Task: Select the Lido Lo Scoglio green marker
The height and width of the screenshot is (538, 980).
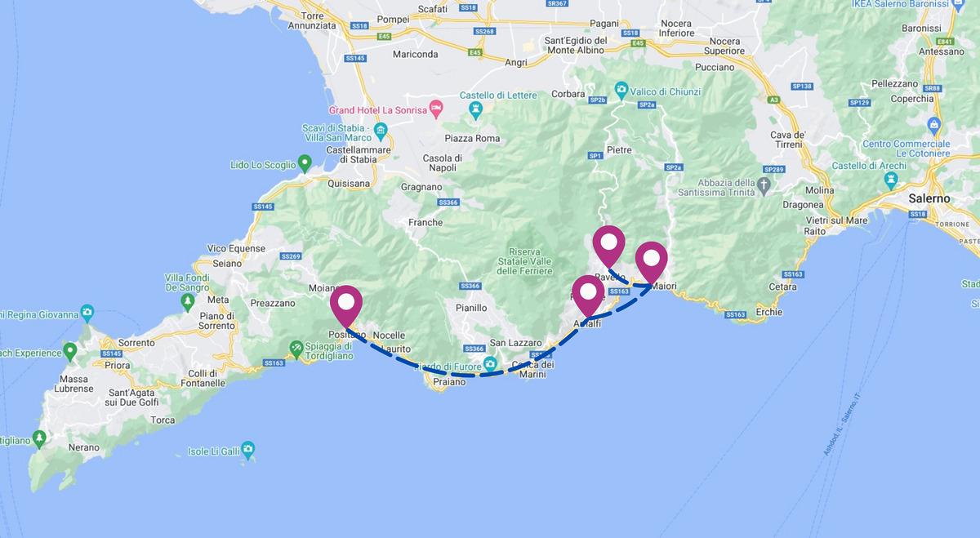Action: pyautogui.click(x=304, y=164)
